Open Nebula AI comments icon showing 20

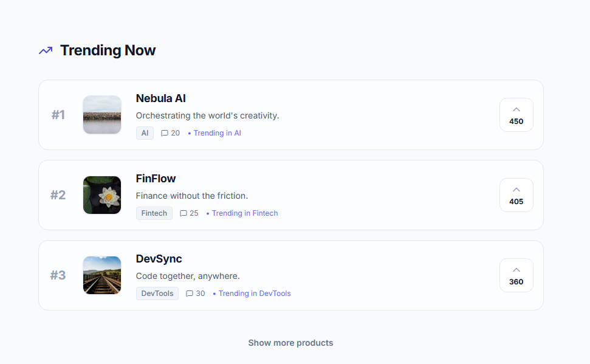(165, 133)
